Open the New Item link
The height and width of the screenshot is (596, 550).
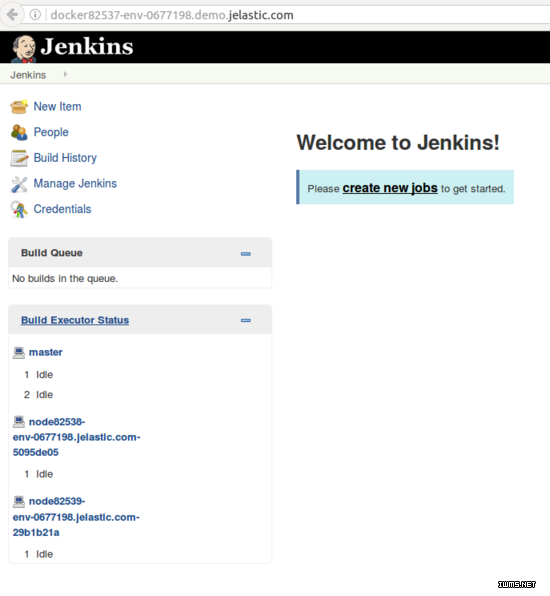pos(57,106)
